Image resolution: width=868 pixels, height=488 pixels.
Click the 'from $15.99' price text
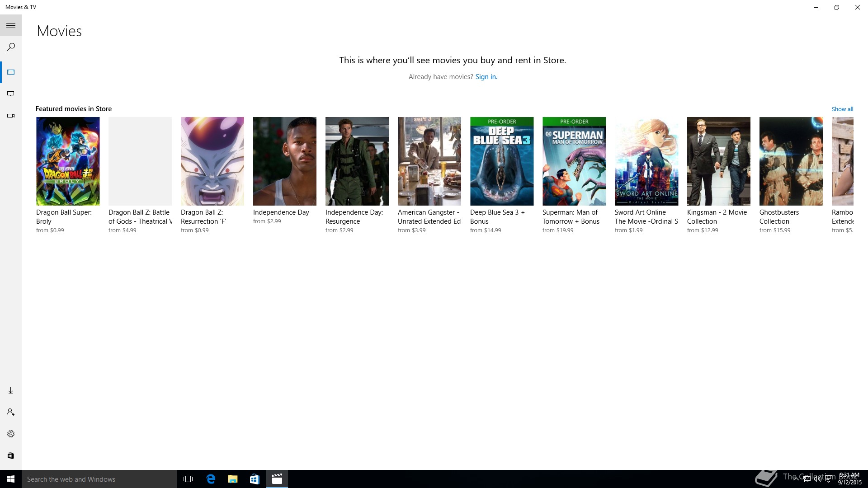tap(775, 230)
